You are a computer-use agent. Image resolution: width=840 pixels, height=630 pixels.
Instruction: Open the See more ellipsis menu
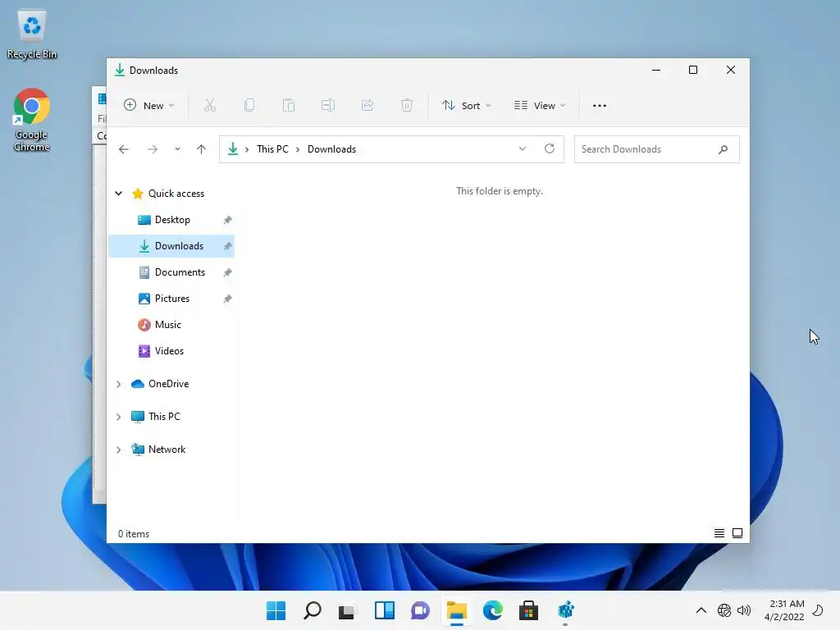pyautogui.click(x=600, y=106)
